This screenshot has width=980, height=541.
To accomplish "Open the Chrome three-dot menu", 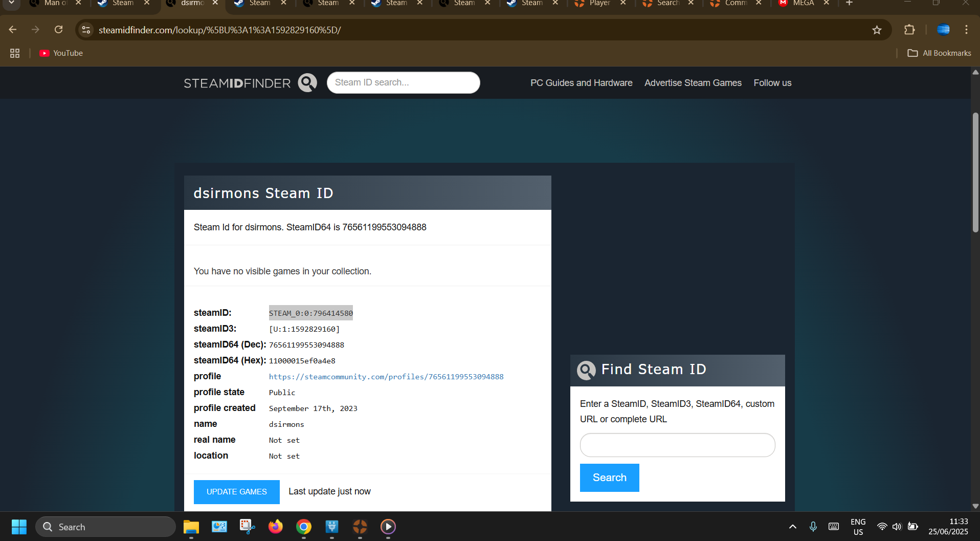I will pyautogui.click(x=966, y=30).
